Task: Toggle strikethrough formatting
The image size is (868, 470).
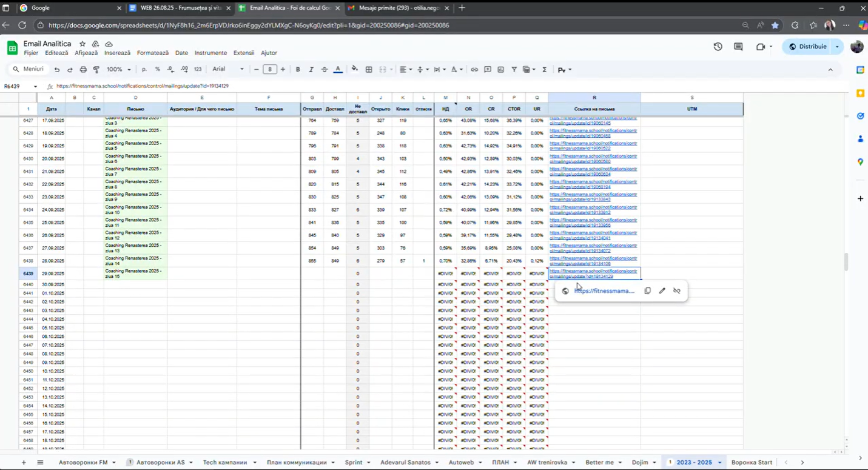Action: tap(325, 70)
